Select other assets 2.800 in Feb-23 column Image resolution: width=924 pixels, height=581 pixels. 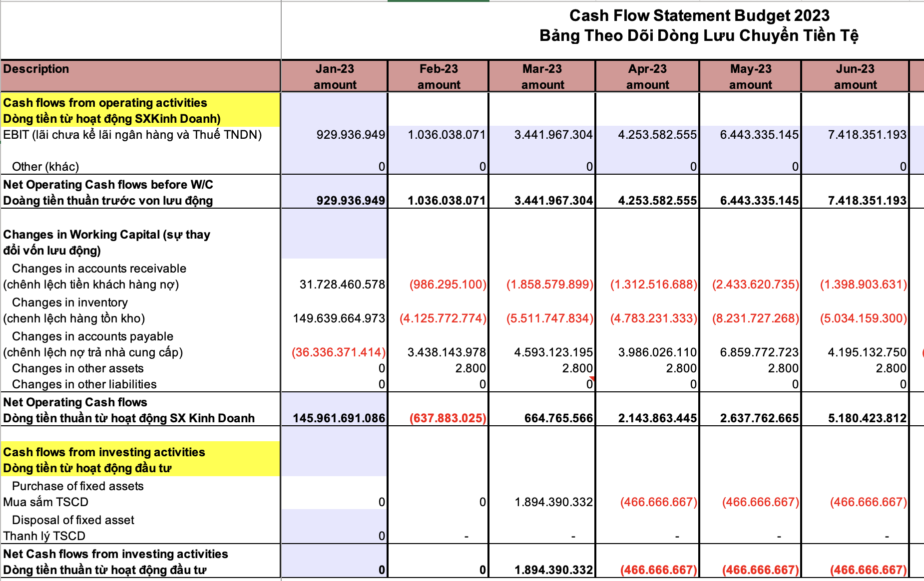click(x=470, y=368)
